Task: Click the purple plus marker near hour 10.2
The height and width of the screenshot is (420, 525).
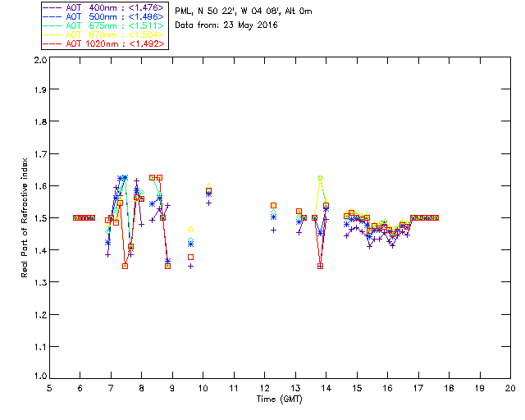Action: click(x=209, y=203)
